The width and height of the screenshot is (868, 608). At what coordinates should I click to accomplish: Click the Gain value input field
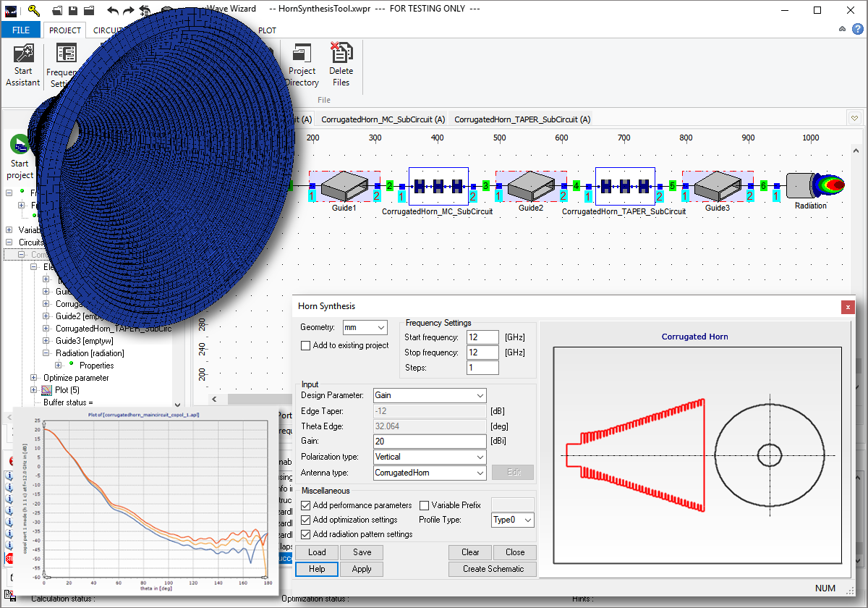tap(430, 442)
